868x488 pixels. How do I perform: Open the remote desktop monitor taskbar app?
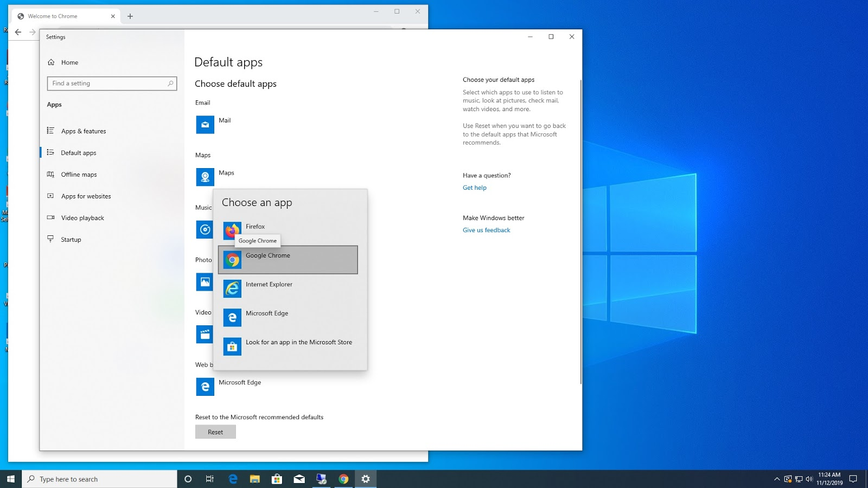coord(322,479)
